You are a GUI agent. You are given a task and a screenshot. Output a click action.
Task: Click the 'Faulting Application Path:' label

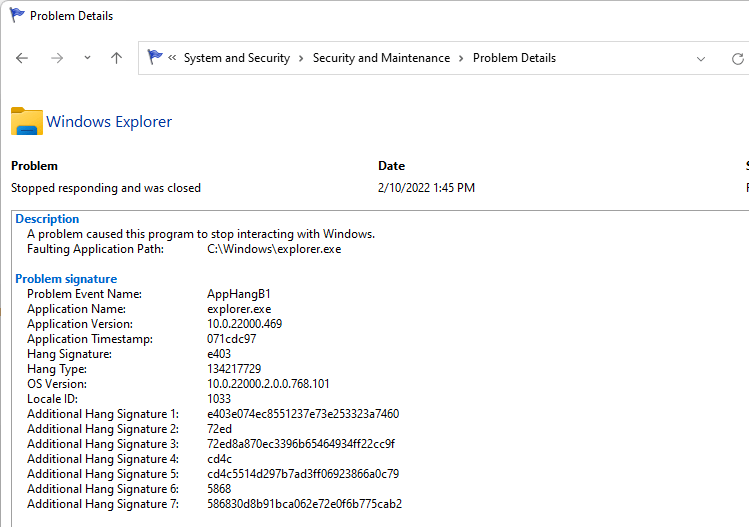(96, 249)
